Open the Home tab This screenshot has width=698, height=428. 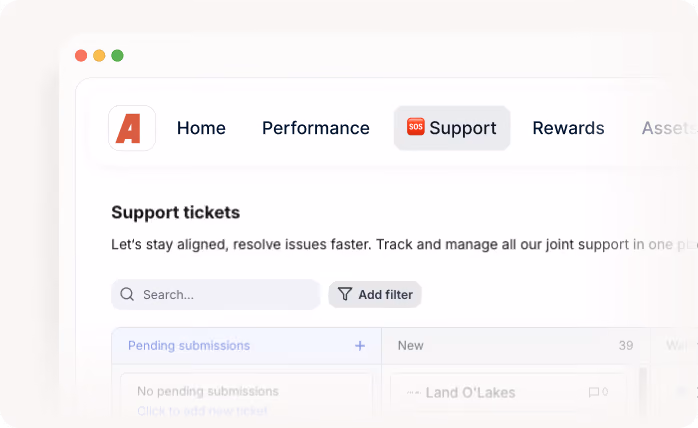[x=201, y=128]
